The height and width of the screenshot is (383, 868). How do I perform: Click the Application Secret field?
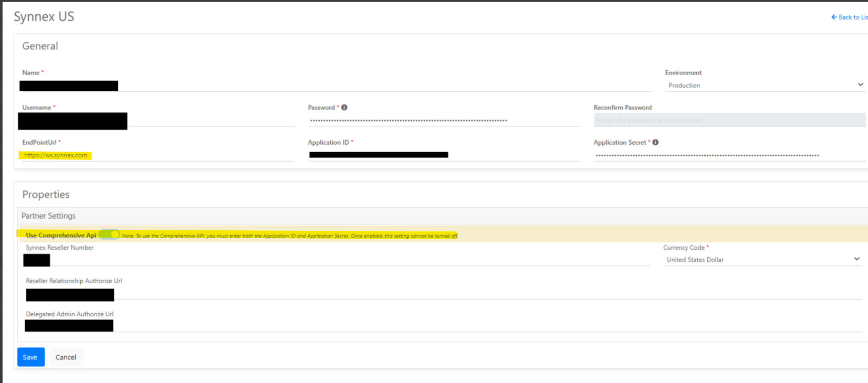(729, 155)
